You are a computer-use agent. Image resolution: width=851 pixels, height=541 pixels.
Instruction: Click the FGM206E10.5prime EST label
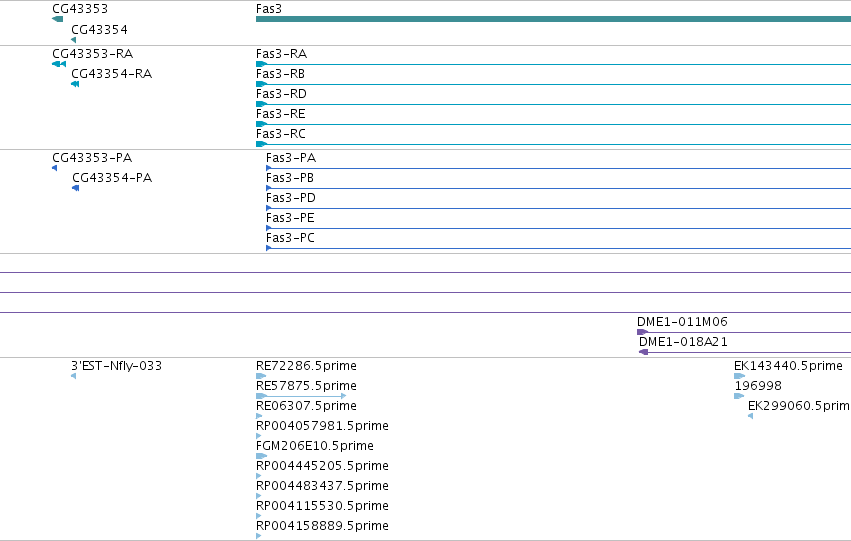coord(315,446)
